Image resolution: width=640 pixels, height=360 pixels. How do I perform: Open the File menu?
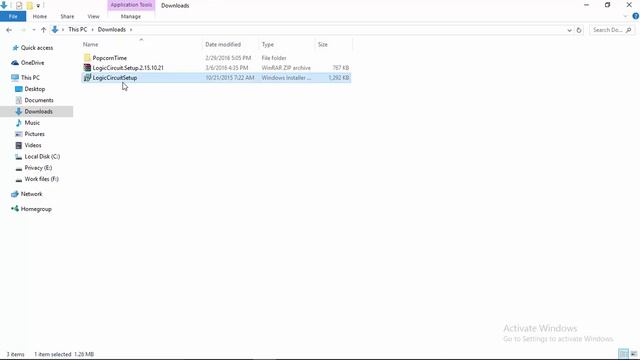coord(13,16)
